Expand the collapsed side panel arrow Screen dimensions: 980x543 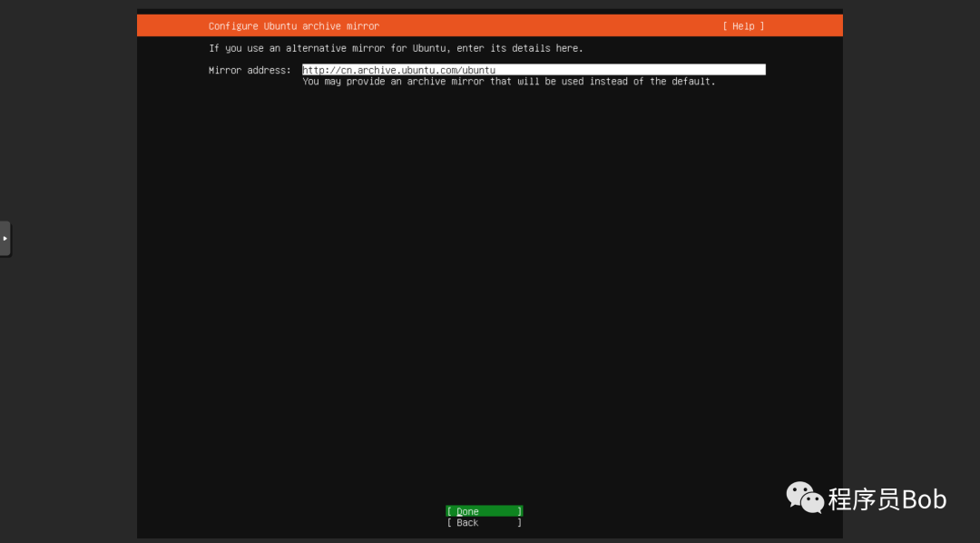[x=5, y=238]
